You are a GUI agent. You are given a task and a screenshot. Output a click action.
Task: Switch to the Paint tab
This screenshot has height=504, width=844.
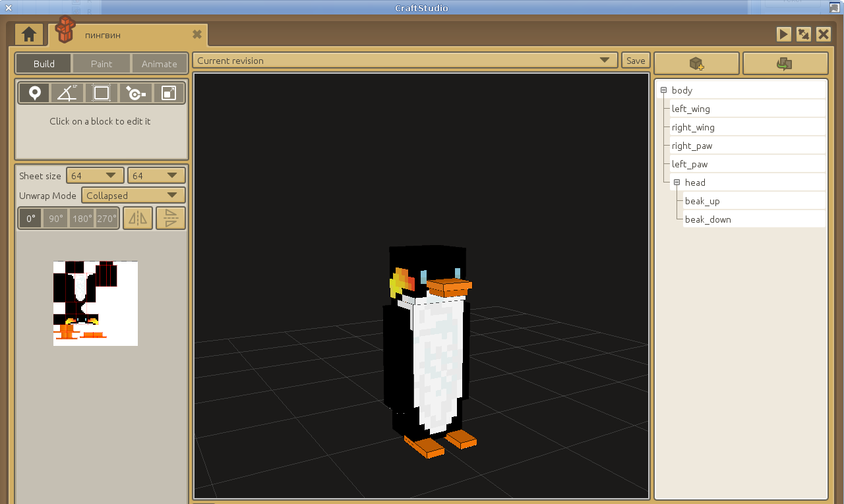point(102,64)
